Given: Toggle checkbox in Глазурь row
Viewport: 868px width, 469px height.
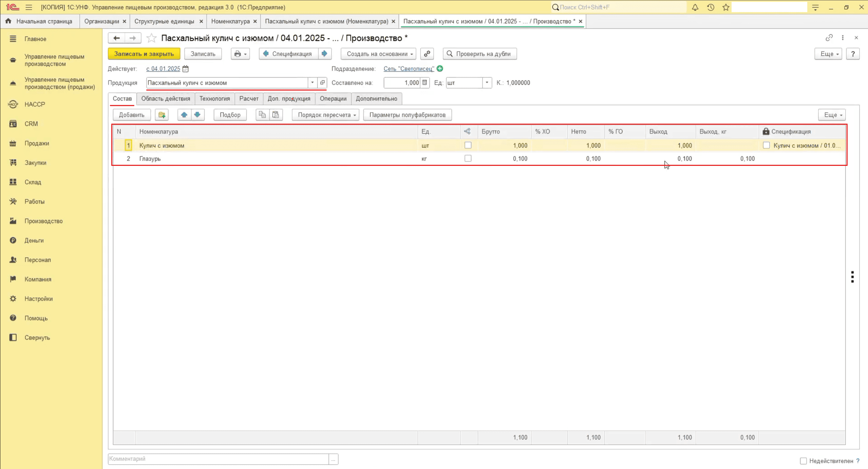Looking at the screenshot, I should (468, 158).
